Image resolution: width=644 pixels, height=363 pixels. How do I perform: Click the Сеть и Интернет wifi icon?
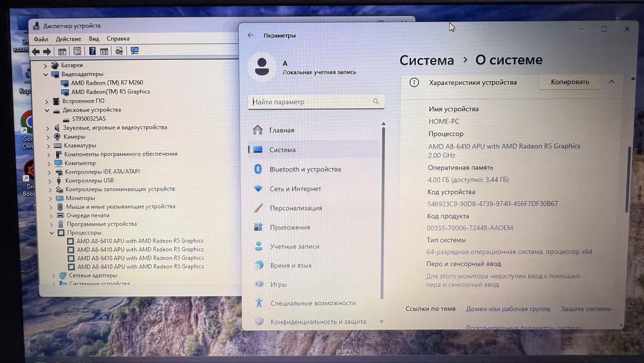click(258, 189)
